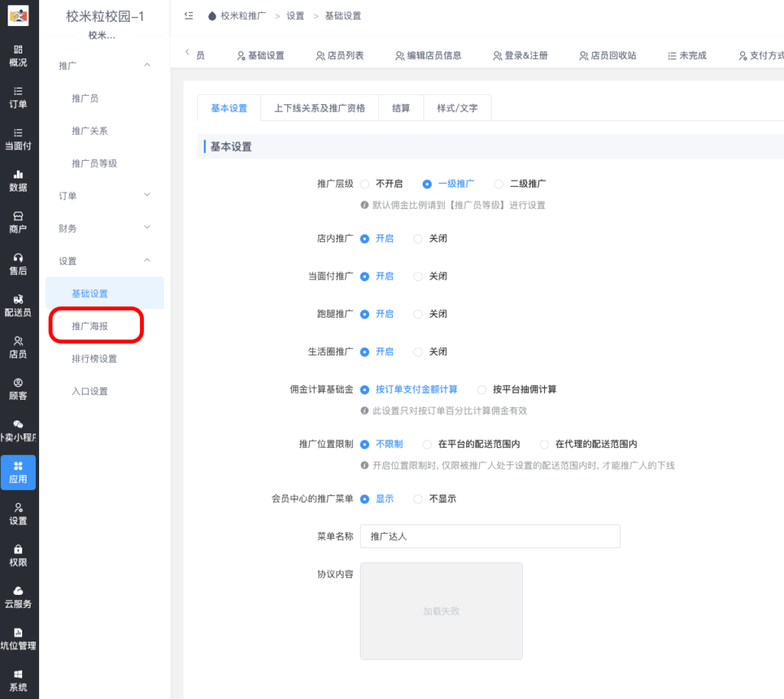Open the 云服务 cloud services icon

18,596
